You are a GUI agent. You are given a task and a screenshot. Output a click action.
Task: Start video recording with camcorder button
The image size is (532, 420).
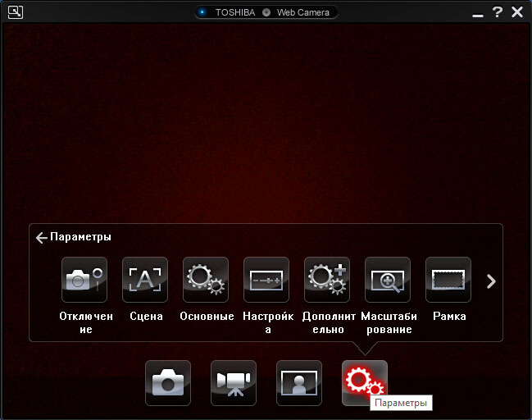click(x=234, y=383)
